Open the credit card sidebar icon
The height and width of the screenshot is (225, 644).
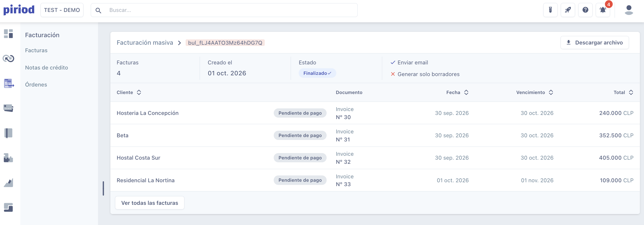(8, 108)
